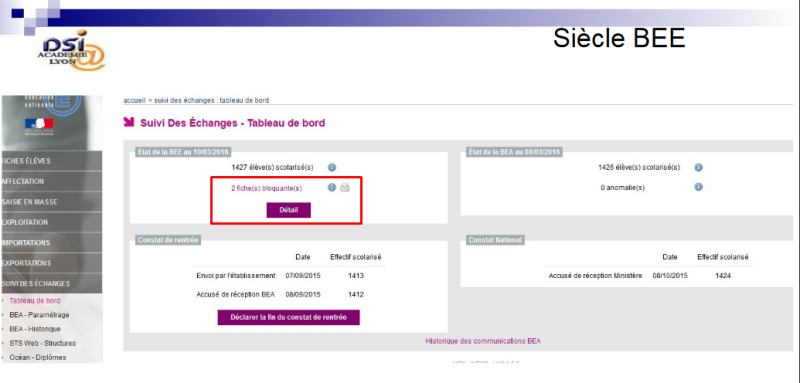Open the Exploitation menu
The width and height of the screenshot is (800, 383).
point(51,222)
